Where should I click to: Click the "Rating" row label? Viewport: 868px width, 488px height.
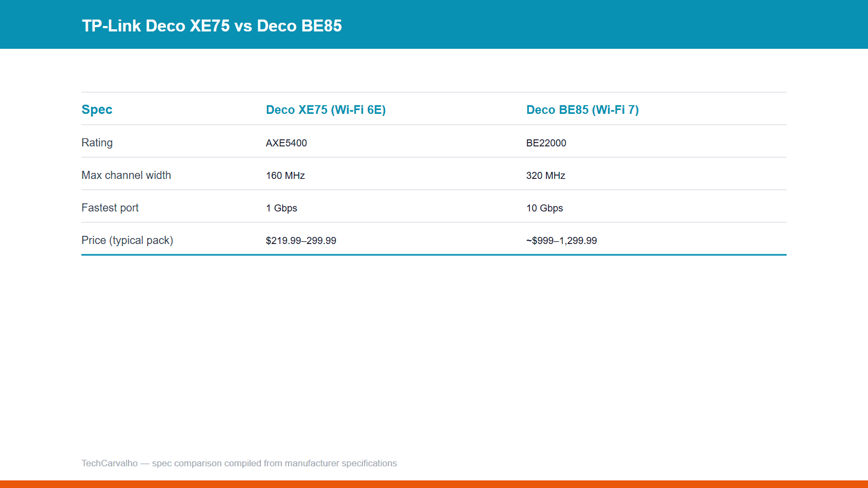coord(97,143)
